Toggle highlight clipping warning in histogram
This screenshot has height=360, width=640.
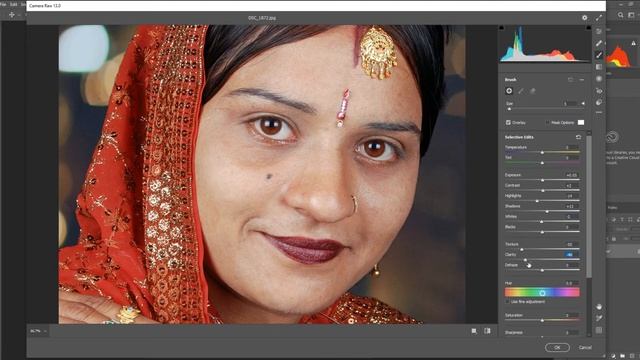(588, 28)
